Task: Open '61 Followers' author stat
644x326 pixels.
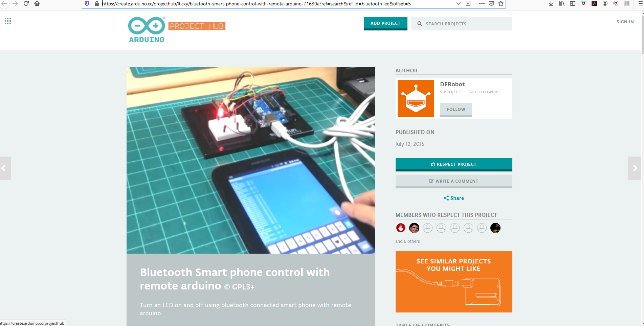Action: click(x=485, y=92)
